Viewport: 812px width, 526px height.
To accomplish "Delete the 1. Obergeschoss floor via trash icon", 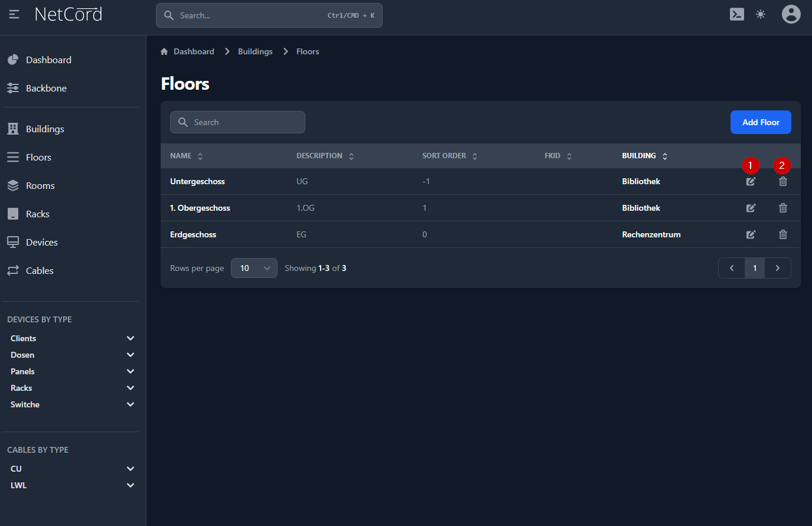I will click(782, 208).
